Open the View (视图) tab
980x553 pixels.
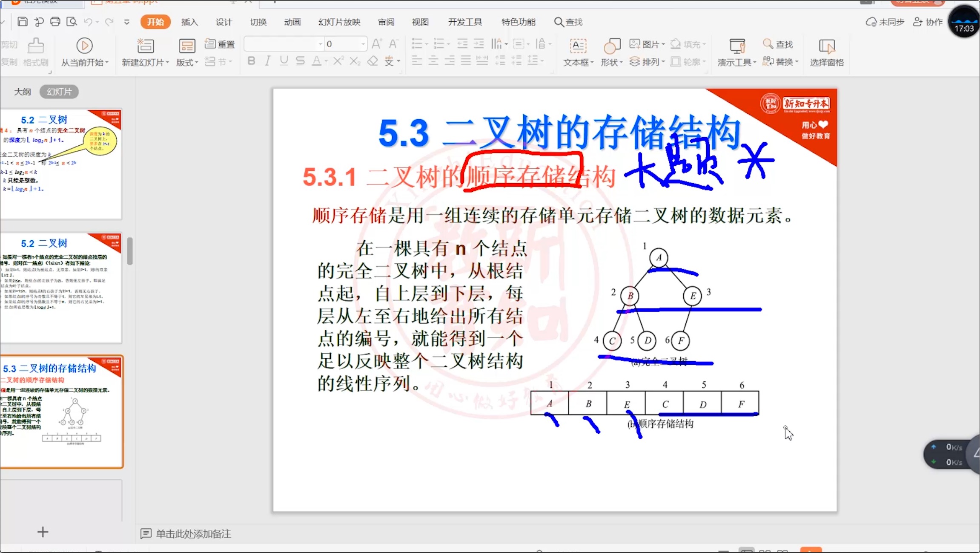[420, 22]
